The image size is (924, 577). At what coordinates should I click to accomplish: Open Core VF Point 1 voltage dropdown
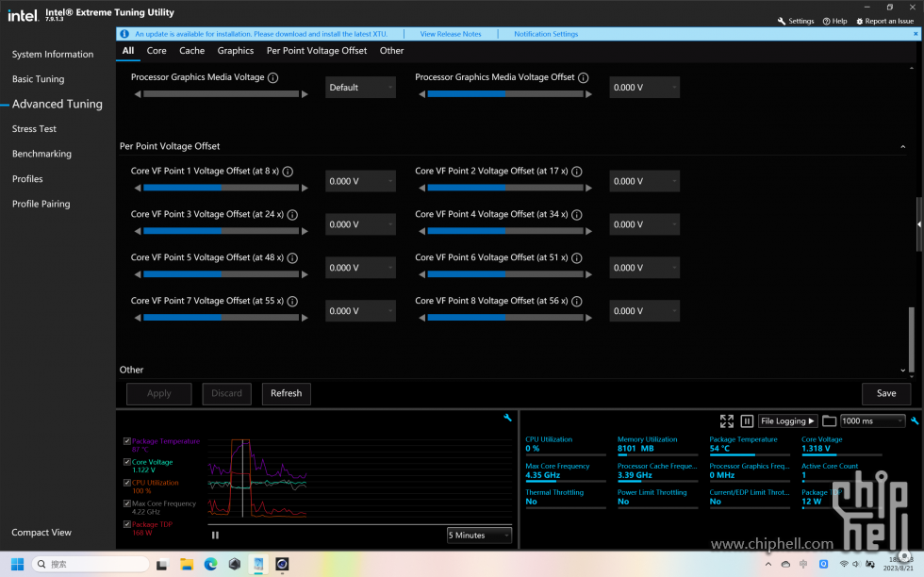360,181
